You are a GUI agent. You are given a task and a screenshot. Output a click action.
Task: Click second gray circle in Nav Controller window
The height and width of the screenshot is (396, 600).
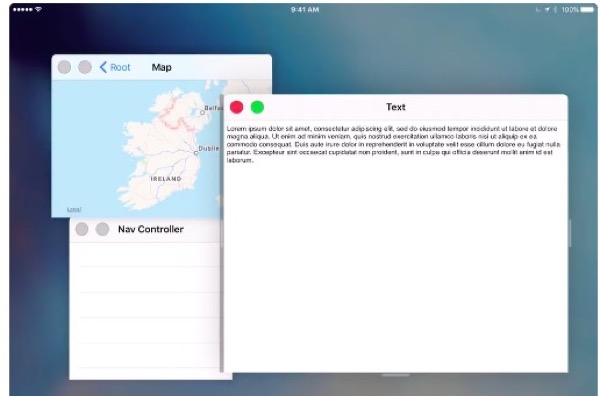102,229
